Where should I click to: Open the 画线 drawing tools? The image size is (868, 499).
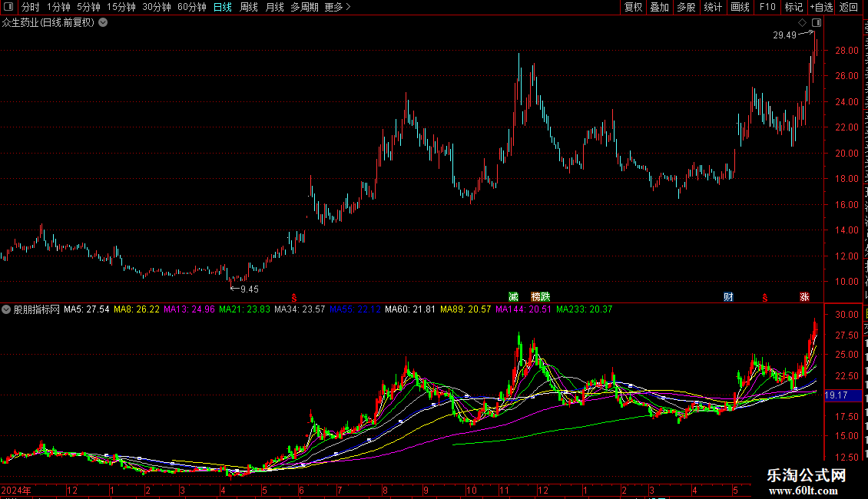click(x=740, y=7)
